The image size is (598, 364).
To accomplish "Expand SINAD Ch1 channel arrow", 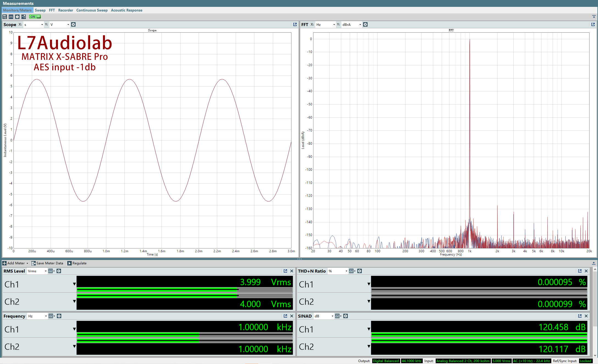I will click(369, 329).
